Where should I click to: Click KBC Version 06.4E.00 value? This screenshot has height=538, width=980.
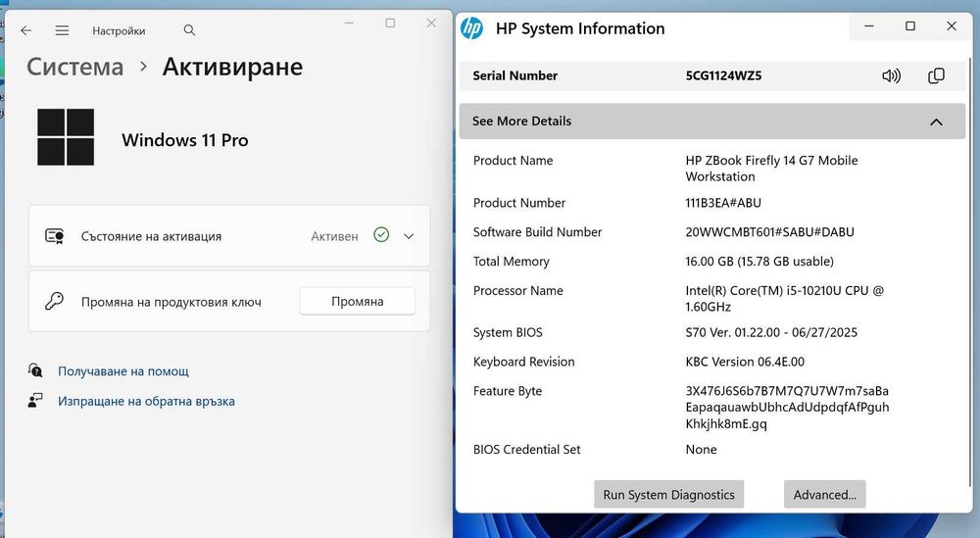pos(745,362)
